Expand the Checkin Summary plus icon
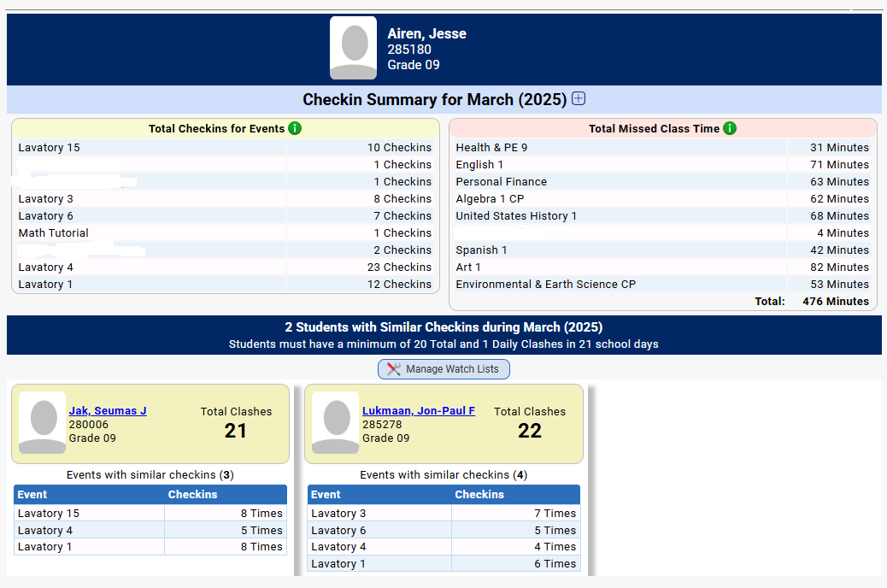 point(579,99)
